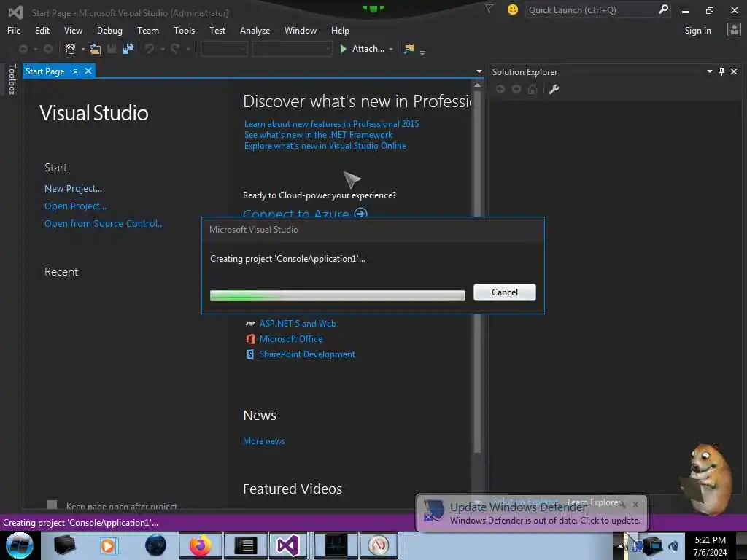This screenshot has width=747, height=560.
Task: Click the Open Project... link
Action: [x=75, y=206]
